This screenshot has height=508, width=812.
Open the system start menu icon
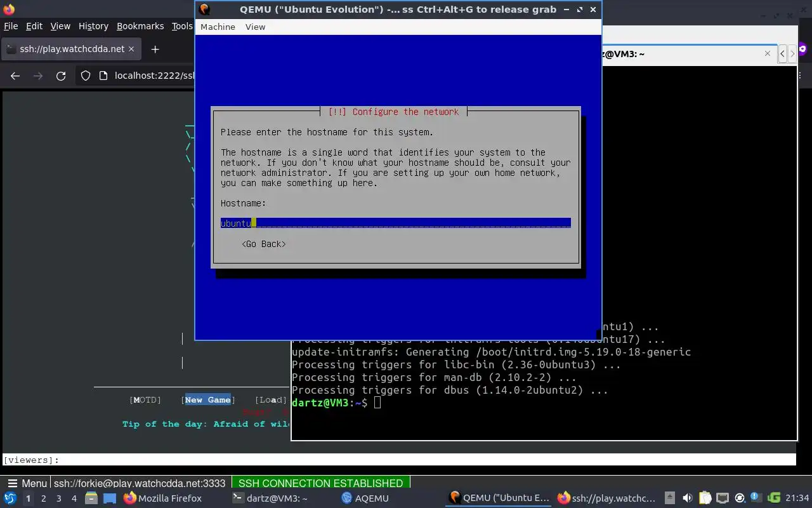point(10,498)
